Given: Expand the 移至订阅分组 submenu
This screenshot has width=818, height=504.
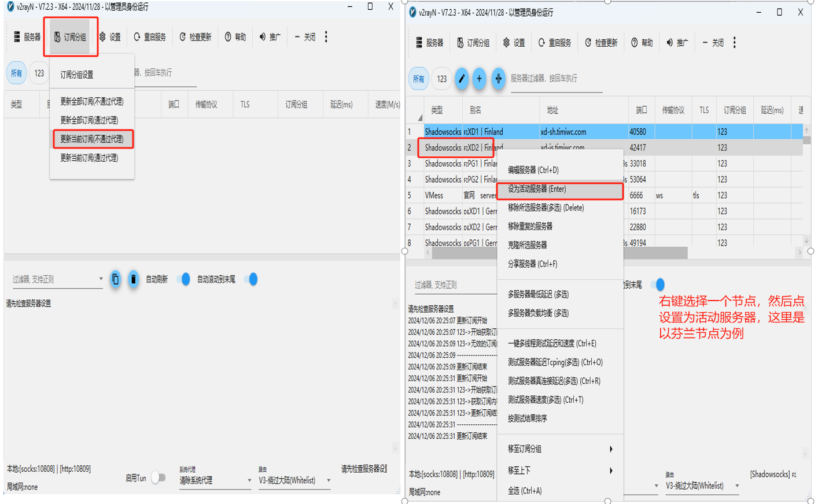Looking at the screenshot, I should pyautogui.click(x=559, y=449).
